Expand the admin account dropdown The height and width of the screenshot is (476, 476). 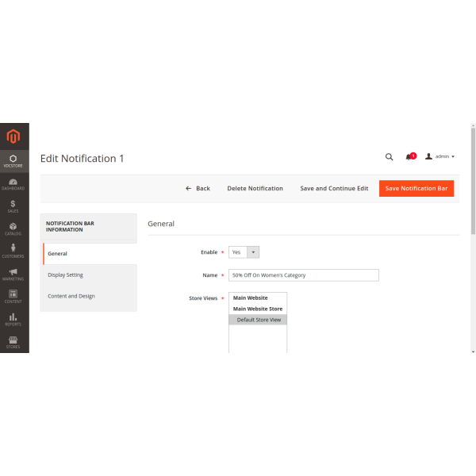[x=440, y=157]
